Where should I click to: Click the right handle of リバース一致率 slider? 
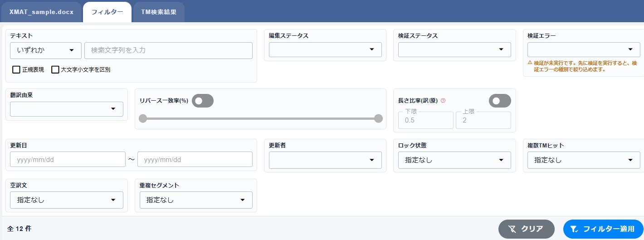tap(378, 119)
